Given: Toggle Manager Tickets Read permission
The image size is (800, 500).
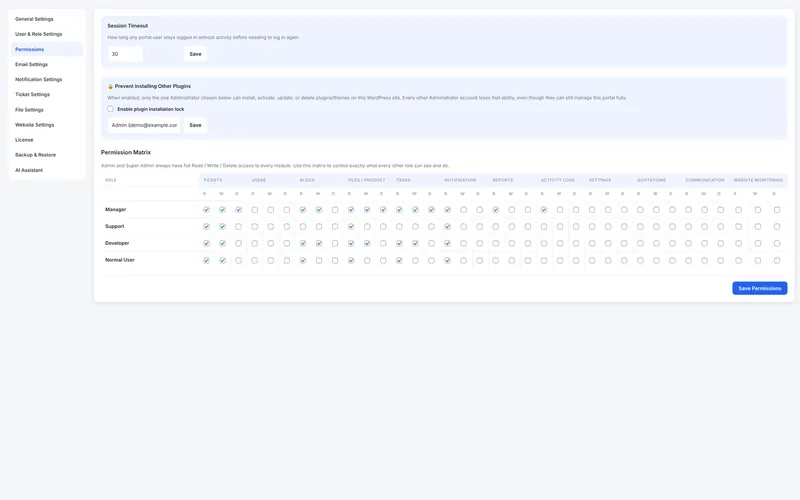Looking at the screenshot, I should (x=206, y=210).
